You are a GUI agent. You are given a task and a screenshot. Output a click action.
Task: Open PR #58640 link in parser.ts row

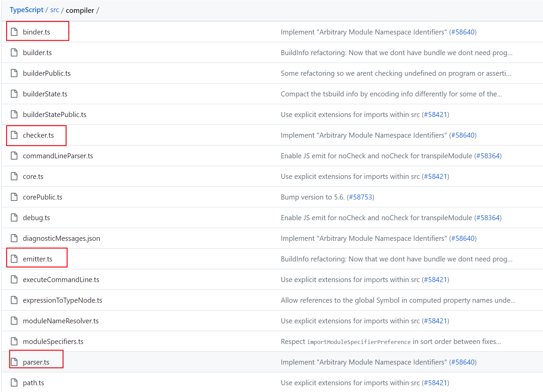click(463, 362)
